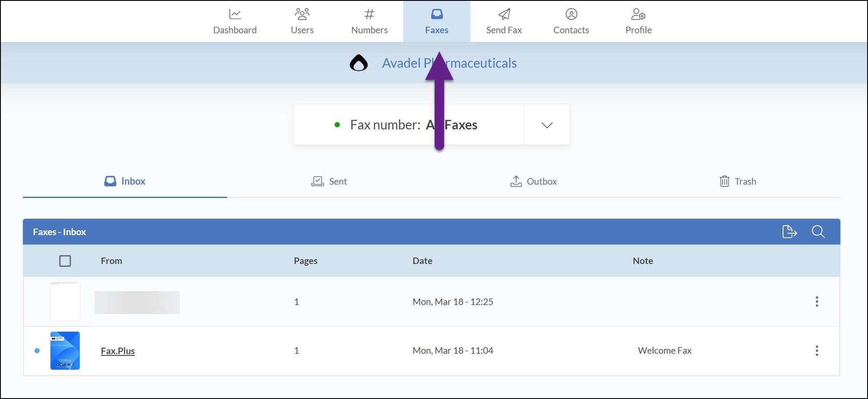Click the Avadel Pharmaceuticals logo icon
Viewport: 868px width, 399px height.
tap(359, 63)
